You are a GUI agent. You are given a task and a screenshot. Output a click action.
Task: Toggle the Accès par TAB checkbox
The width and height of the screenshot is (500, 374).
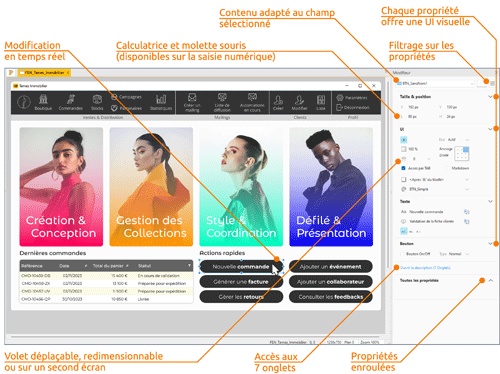tap(403, 168)
